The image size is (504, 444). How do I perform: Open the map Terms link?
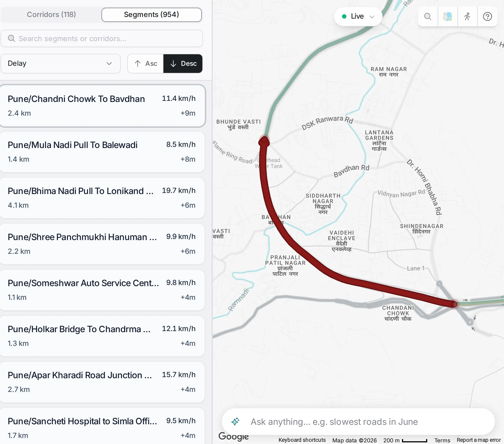pyautogui.click(x=442, y=440)
